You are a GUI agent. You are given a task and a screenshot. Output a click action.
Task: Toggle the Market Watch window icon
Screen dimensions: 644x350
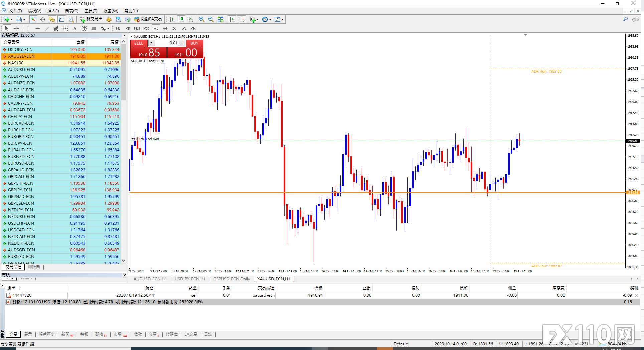33,19
